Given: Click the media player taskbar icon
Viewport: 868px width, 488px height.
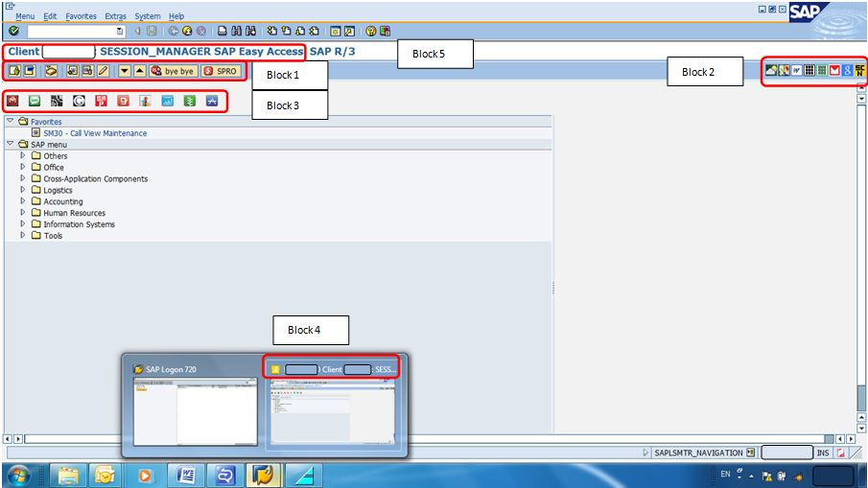Looking at the screenshot, I should tap(145, 476).
